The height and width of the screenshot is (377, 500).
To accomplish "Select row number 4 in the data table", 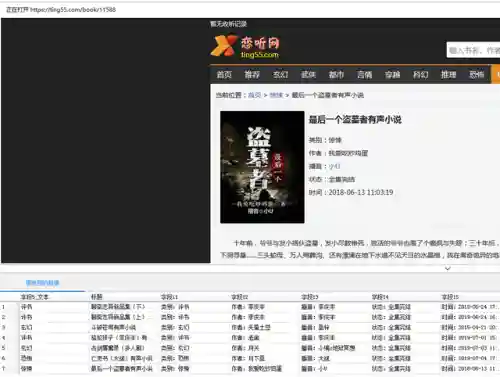I will tap(3, 338).
